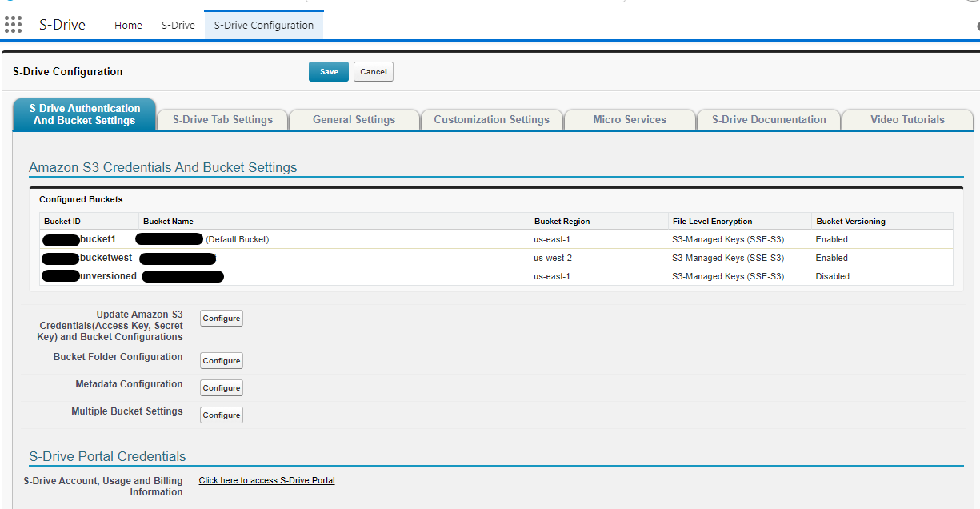Click the Save button
This screenshot has height=509, width=980.
tap(329, 72)
